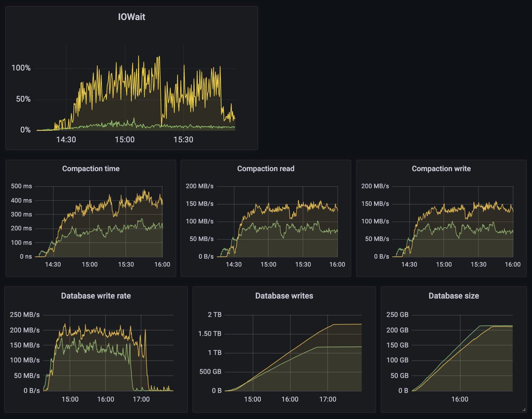Select the Compaction write panel title
The width and height of the screenshot is (532, 419).
tap(441, 169)
